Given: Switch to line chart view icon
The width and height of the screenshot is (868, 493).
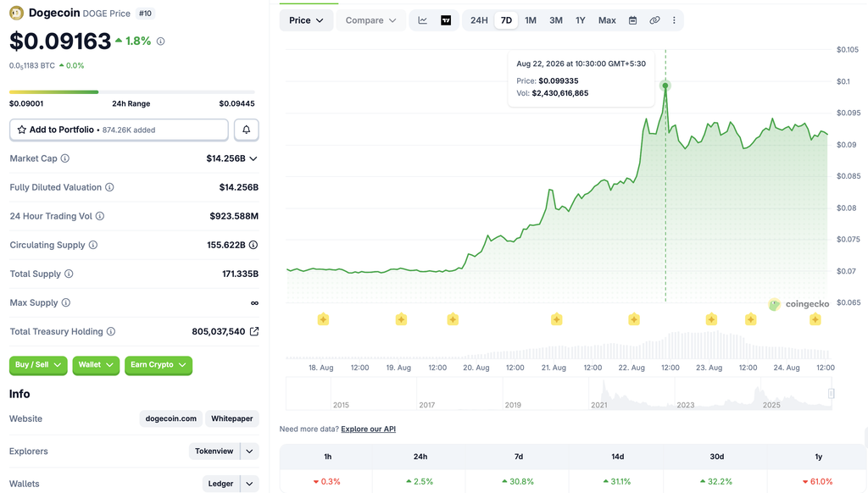Looking at the screenshot, I should 422,20.
